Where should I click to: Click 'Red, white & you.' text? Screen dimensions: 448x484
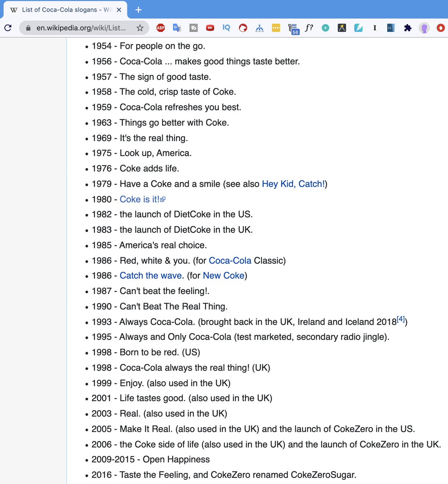[x=155, y=261]
